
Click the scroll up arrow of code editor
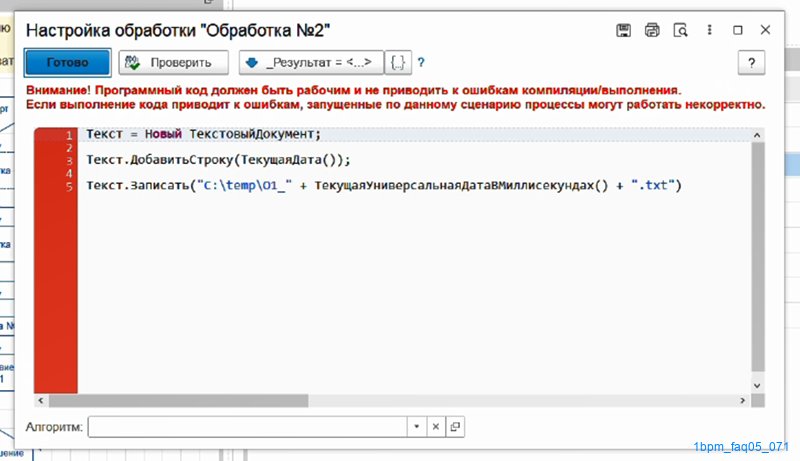point(758,134)
